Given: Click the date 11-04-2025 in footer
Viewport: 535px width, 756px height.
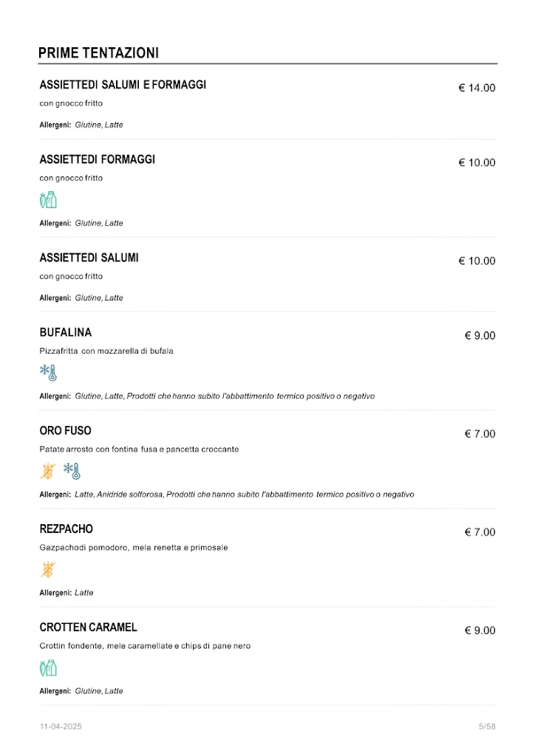Looking at the screenshot, I should click(x=61, y=726).
